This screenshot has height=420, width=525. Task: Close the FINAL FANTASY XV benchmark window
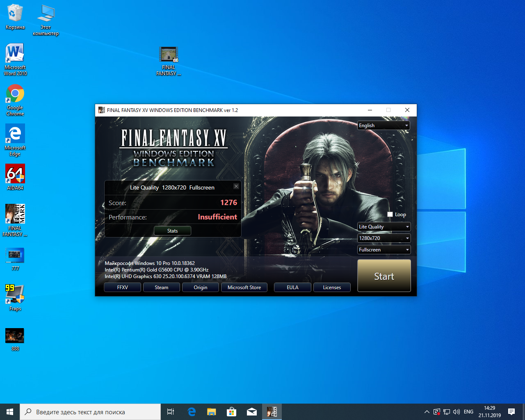click(x=407, y=110)
